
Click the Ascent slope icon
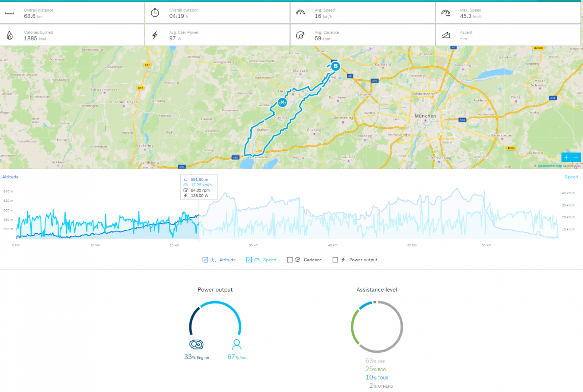point(446,35)
